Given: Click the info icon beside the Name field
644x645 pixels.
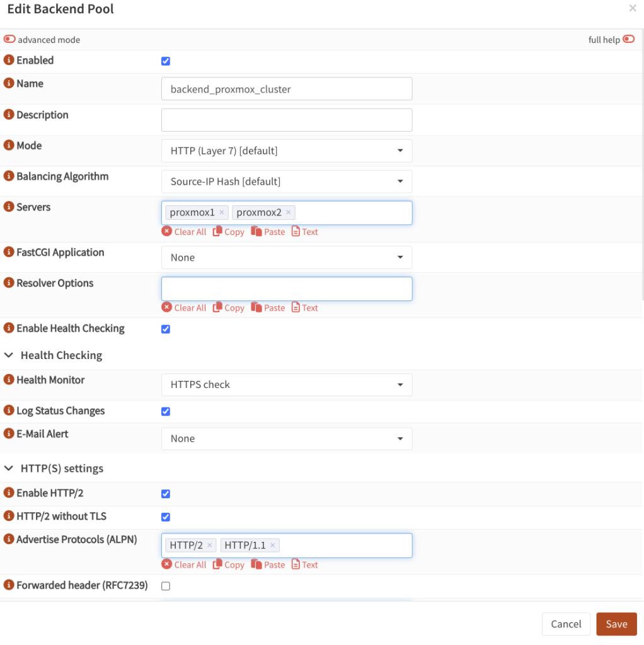Looking at the screenshot, I should (8, 83).
